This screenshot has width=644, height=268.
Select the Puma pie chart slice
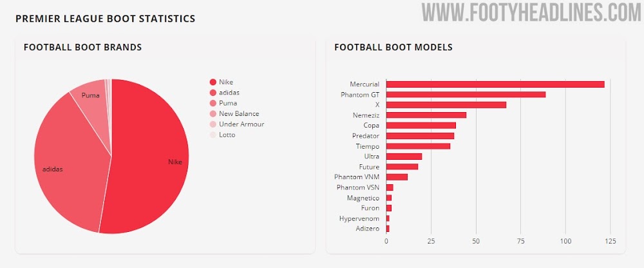90,97
